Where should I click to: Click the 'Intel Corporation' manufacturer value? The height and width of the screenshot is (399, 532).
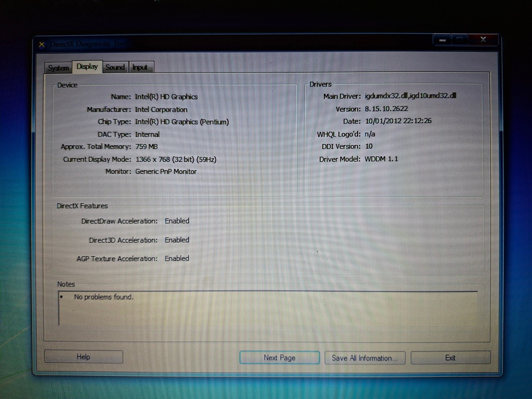point(161,109)
